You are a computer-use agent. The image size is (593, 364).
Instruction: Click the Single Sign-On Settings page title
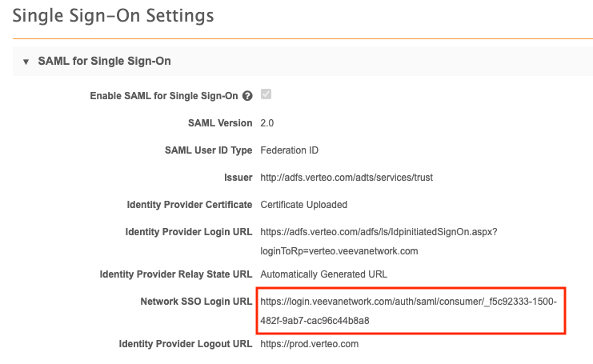click(114, 15)
